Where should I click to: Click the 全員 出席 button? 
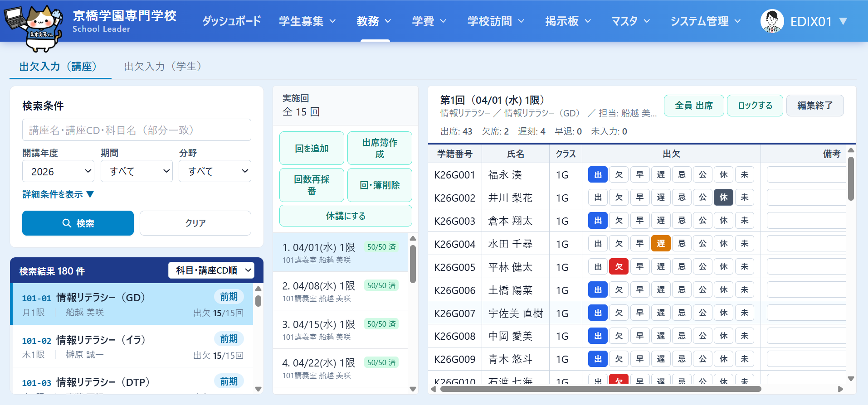coord(694,106)
